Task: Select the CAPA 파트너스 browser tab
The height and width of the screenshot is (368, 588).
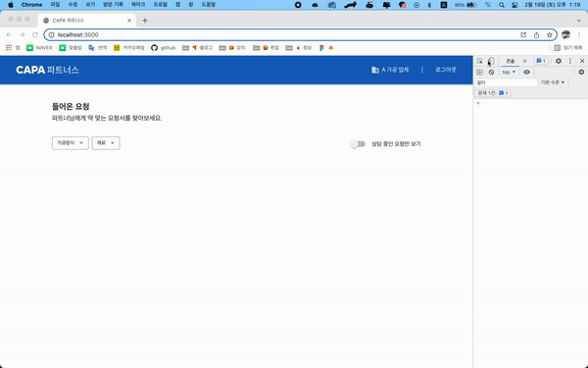Action: 87,21
